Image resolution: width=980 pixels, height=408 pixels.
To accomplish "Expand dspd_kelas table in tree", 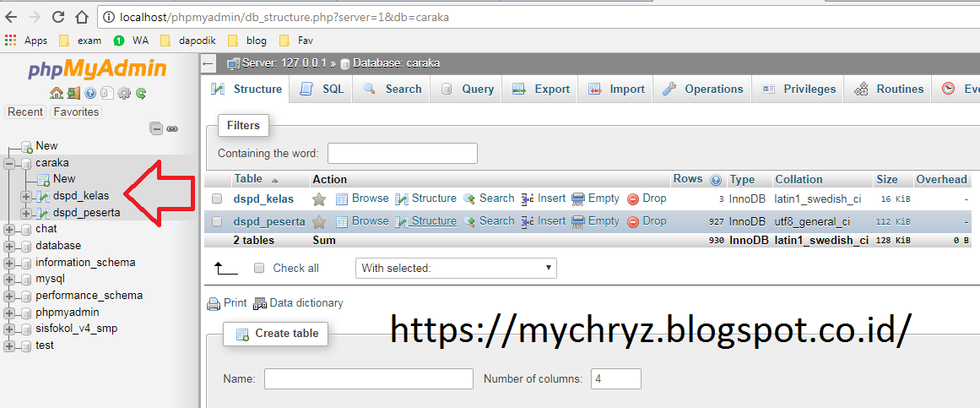I will click(x=25, y=197).
